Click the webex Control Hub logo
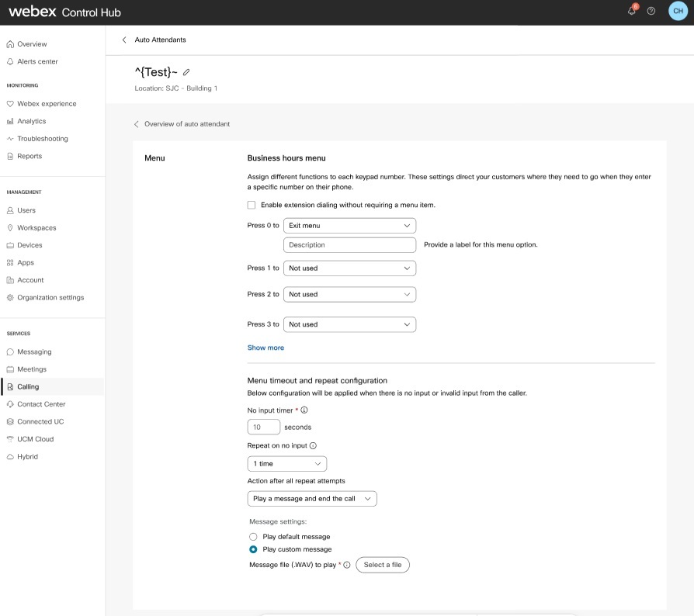This screenshot has width=694, height=616. click(x=64, y=12)
